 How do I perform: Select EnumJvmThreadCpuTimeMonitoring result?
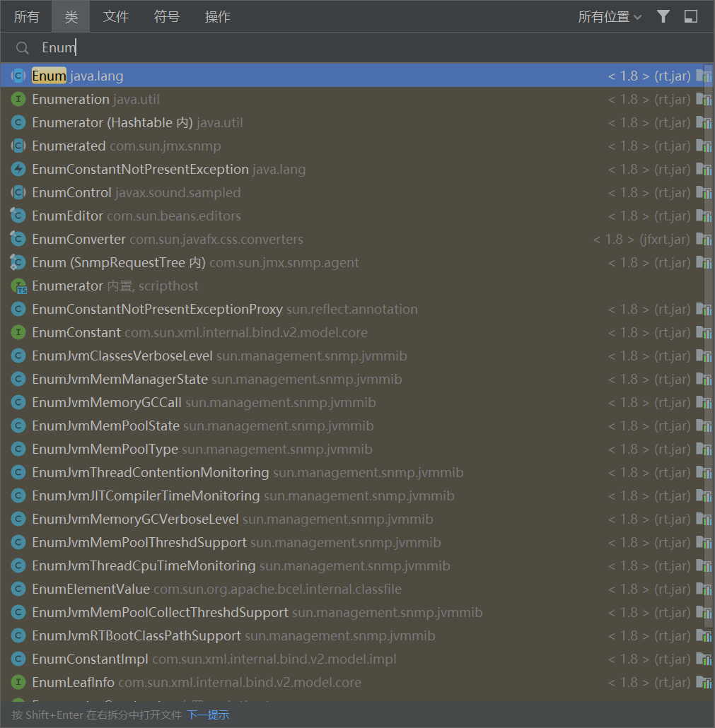tap(357, 565)
